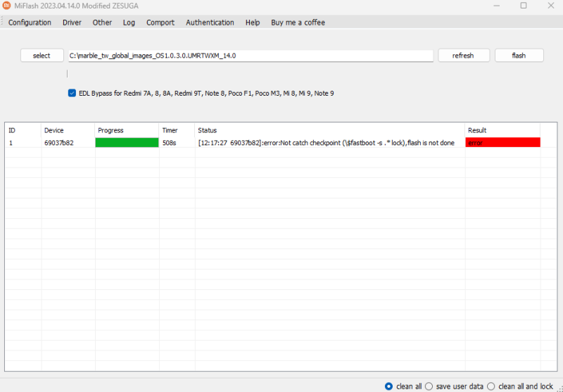Click the Status column header
The image size is (563, 392).
click(330, 130)
